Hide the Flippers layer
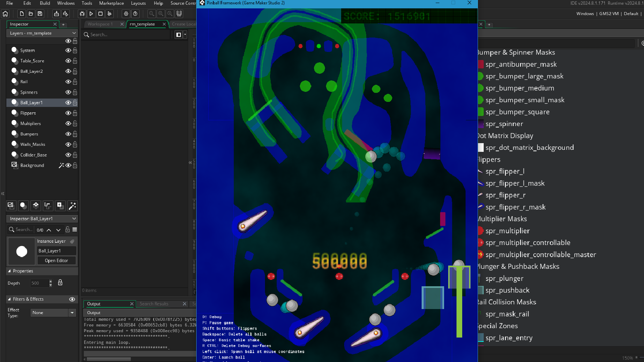 tap(68, 113)
